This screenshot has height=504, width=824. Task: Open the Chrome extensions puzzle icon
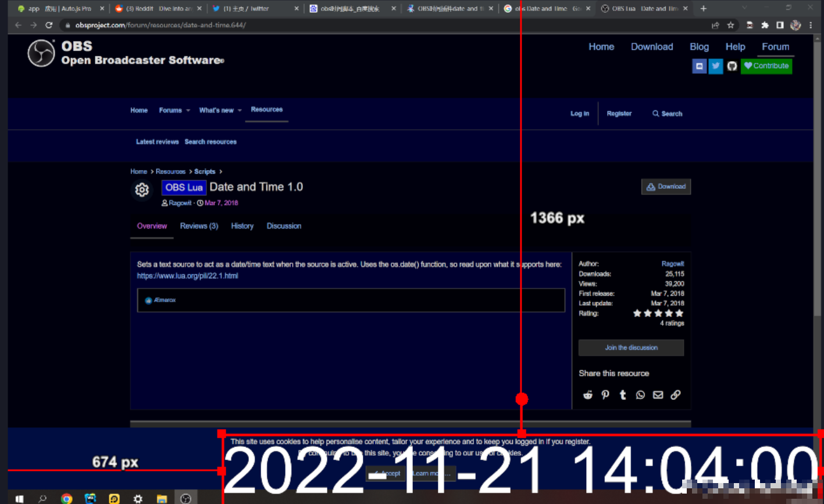(x=765, y=26)
